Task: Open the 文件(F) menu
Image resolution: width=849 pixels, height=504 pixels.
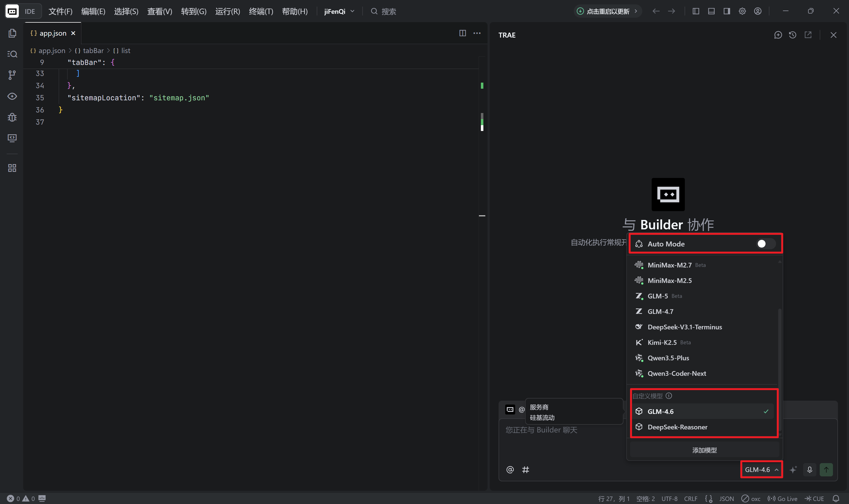Action: coord(61,11)
